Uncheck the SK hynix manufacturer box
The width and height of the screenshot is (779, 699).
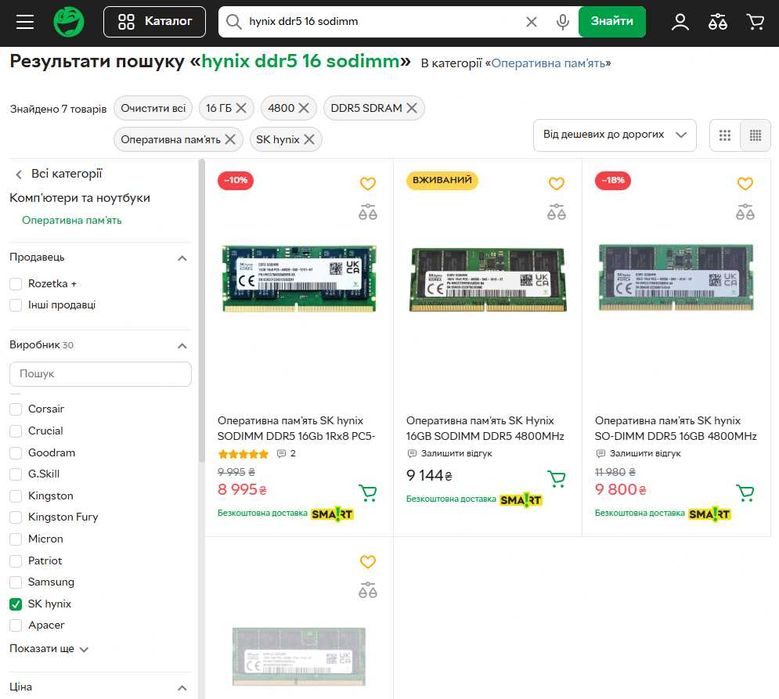(16, 604)
